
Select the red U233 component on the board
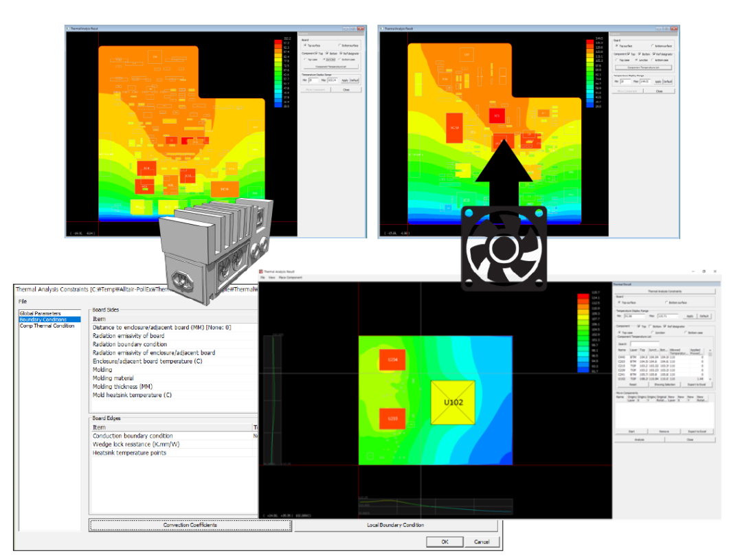click(x=392, y=418)
